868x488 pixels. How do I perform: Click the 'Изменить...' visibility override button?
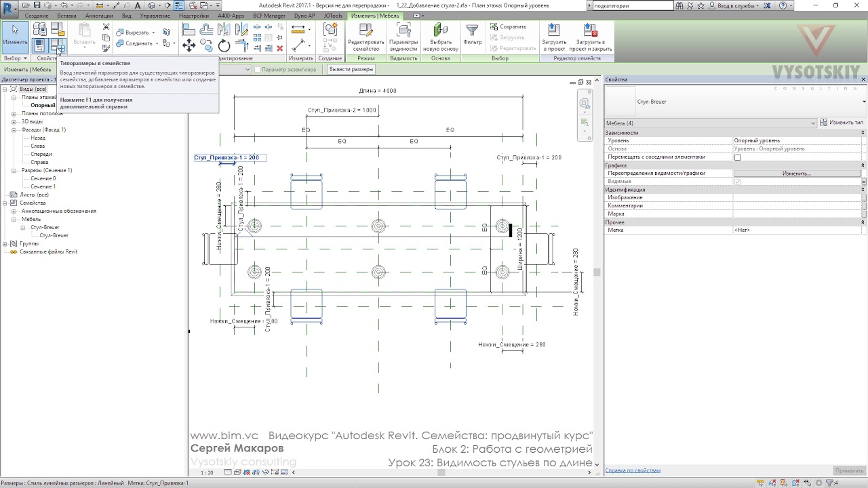point(797,174)
